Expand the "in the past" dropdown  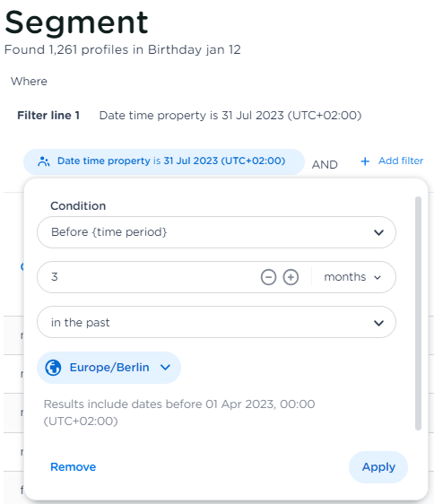(x=216, y=322)
